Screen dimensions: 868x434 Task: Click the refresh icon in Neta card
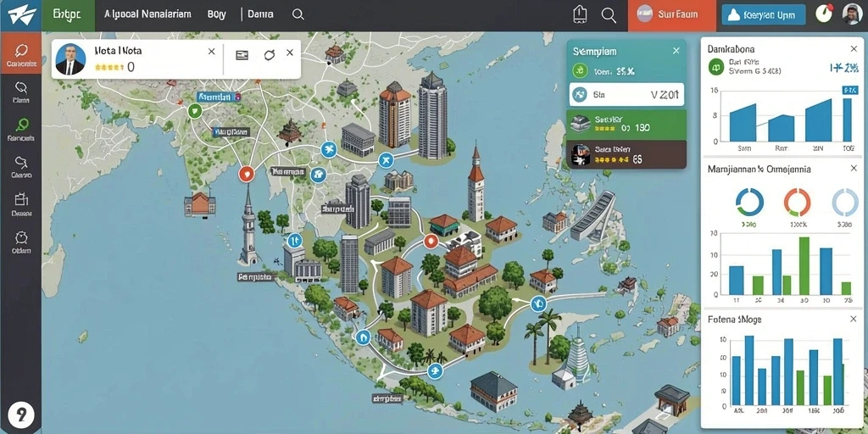tap(270, 55)
